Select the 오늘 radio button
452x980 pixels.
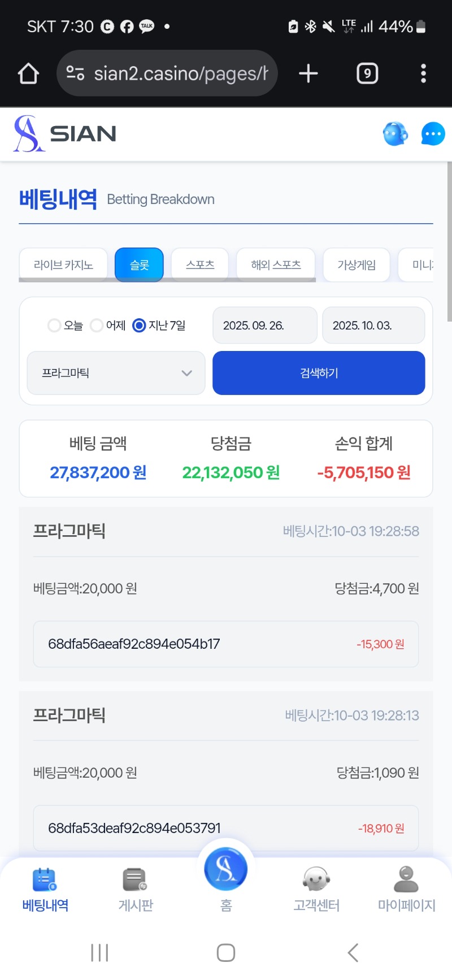coord(54,326)
